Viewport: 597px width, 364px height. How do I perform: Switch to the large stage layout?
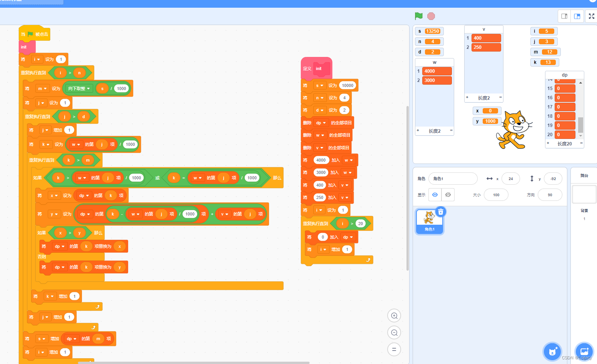(577, 16)
